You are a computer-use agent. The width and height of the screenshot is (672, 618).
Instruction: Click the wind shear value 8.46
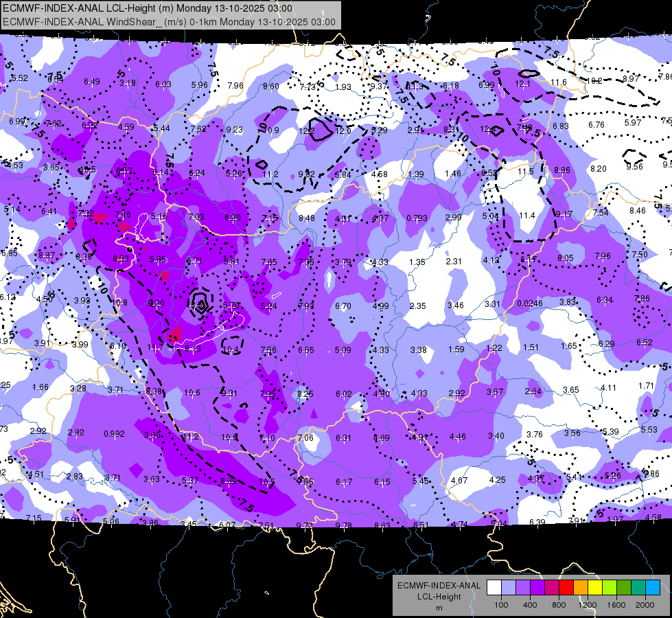638,210
